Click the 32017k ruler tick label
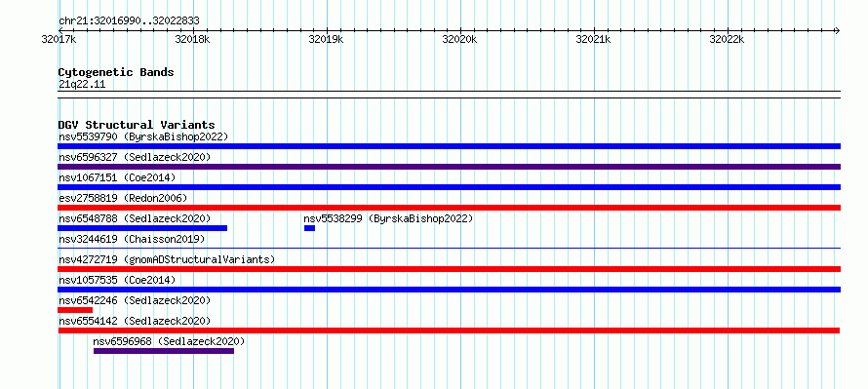The width and height of the screenshot is (868, 389). (59, 40)
